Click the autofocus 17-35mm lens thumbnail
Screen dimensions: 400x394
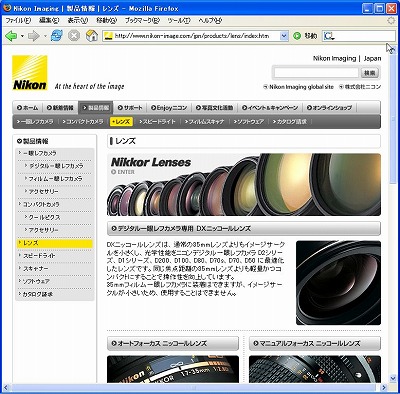click(173, 369)
